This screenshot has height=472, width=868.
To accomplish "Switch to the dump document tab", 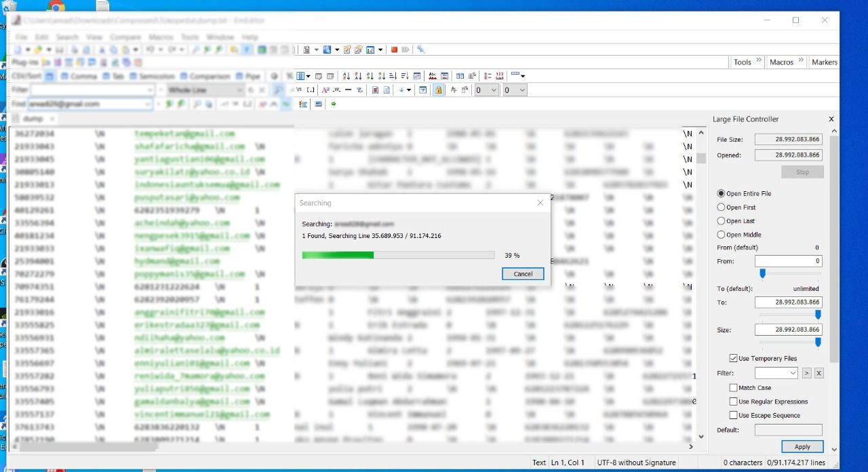I will [x=33, y=119].
